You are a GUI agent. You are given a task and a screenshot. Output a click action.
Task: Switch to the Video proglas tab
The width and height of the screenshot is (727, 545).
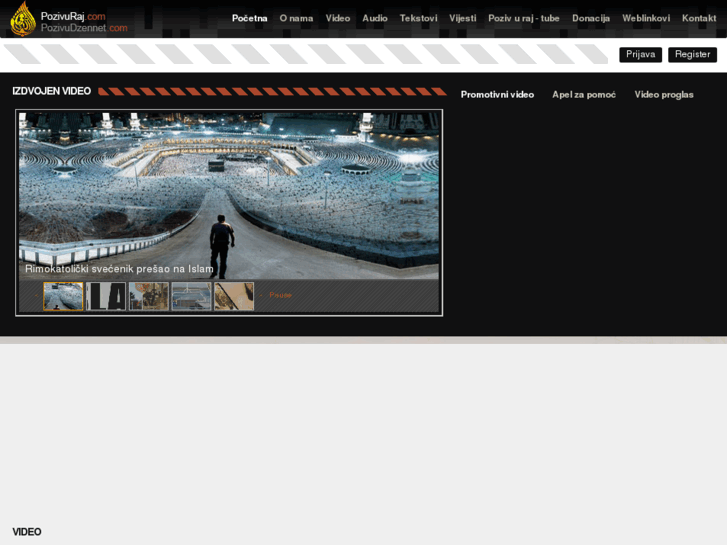click(664, 95)
